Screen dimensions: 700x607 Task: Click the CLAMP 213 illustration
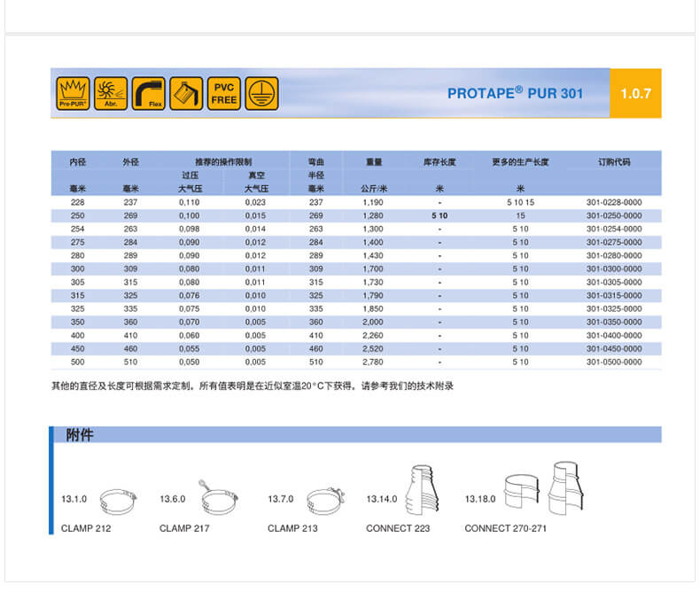pos(326,501)
